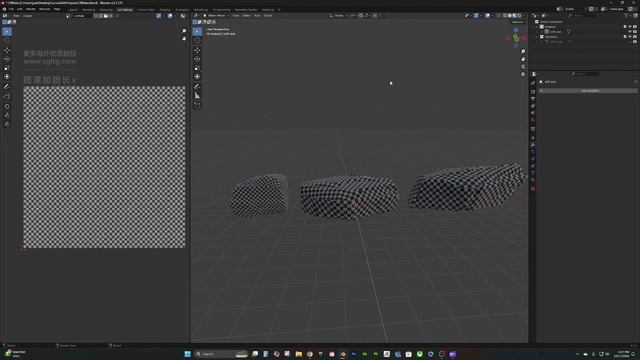Screen dimensions: 640x360
Task: Select the Grab sculpt tool in UV editor
Action: point(7,106)
